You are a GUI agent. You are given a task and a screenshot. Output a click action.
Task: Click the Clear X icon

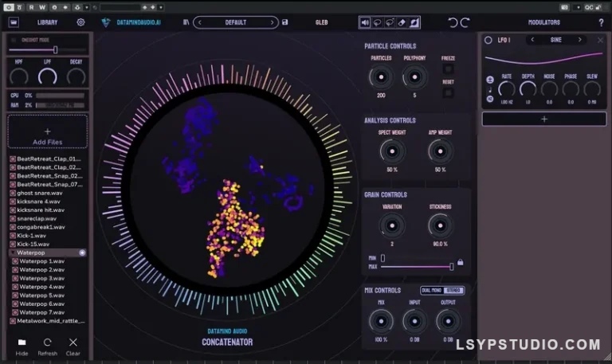tap(73, 342)
